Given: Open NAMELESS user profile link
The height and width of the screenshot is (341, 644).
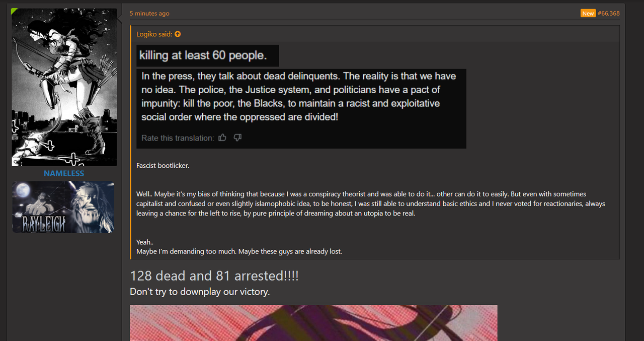Looking at the screenshot, I should pyautogui.click(x=64, y=173).
